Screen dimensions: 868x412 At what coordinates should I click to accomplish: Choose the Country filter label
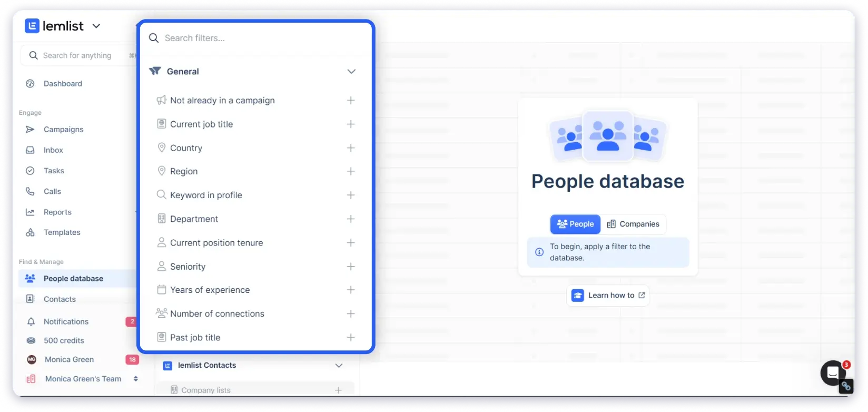tap(186, 148)
